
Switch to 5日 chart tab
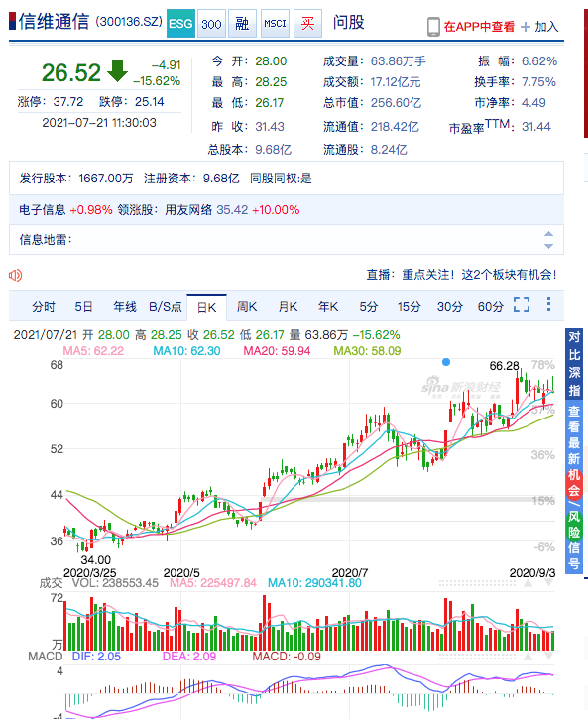pos(83,306)
